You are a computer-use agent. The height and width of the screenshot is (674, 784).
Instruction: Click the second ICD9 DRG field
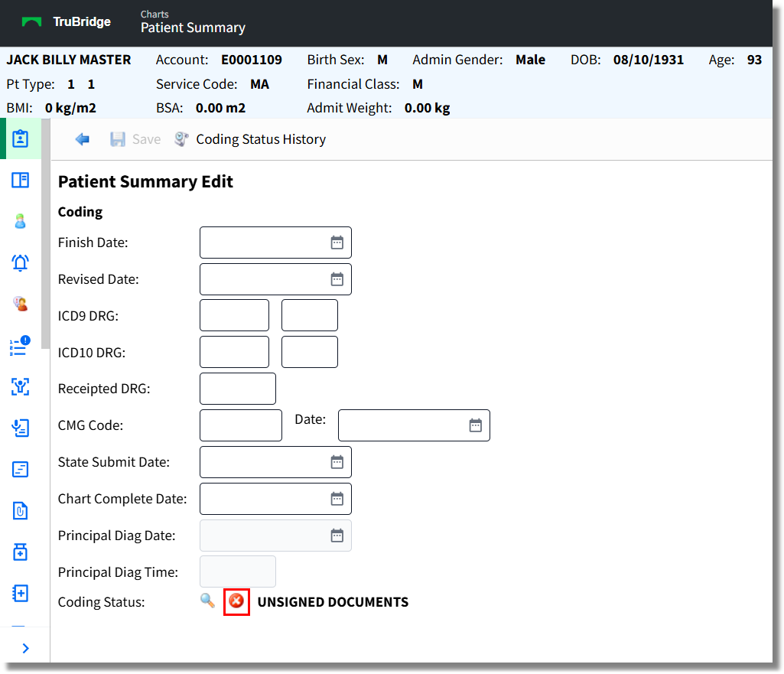pyautogui.click(x=310, y=315)
